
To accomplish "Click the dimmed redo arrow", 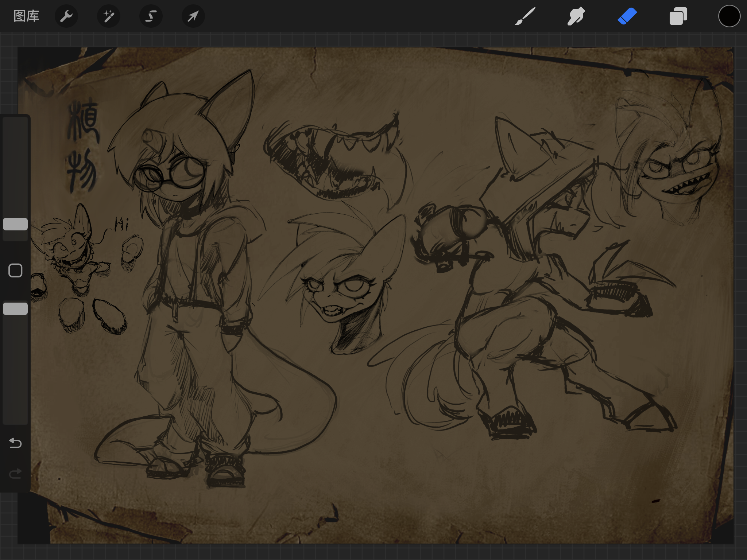I will [15, 474].
